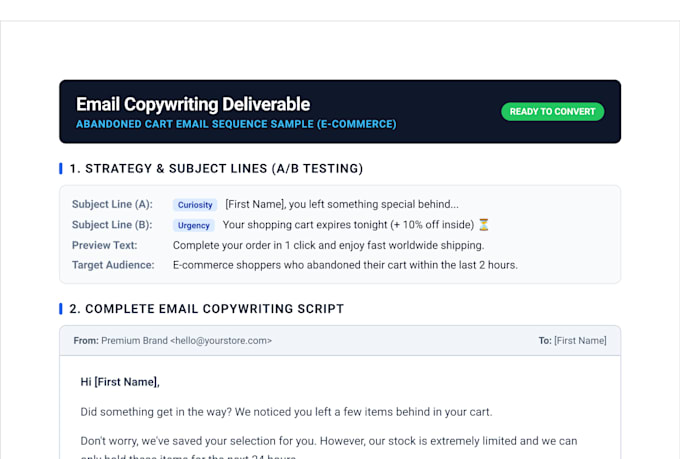The width and height of the screenshot is (680, 459).
Task: Click text 'Your shopping cart expires tonight (+ 10% off inside)'
Action: click(348, 225)
